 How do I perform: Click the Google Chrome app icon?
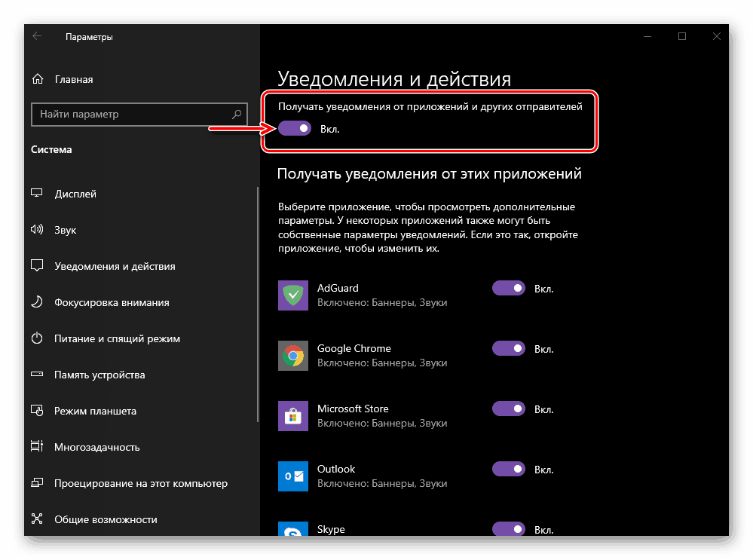click(x=293, y=356)
